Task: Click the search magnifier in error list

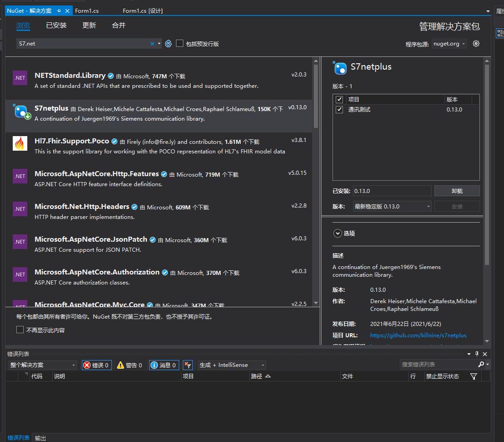Action: [x=481, y=364]
